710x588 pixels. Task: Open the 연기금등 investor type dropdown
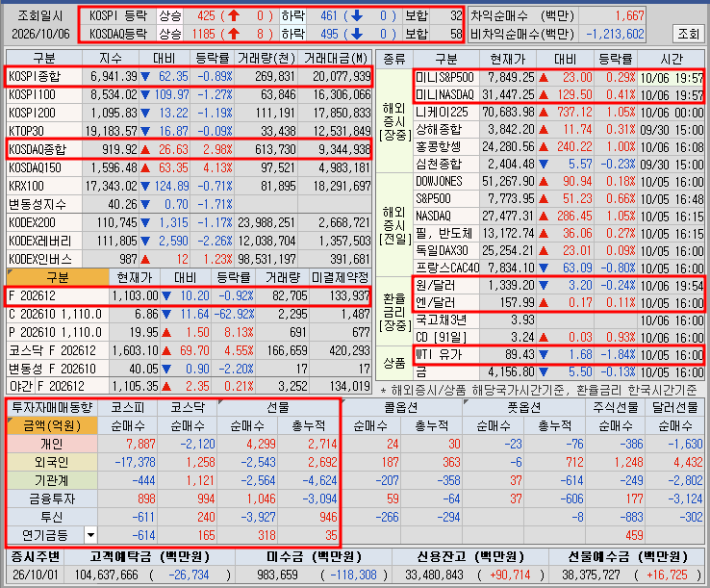90,535
